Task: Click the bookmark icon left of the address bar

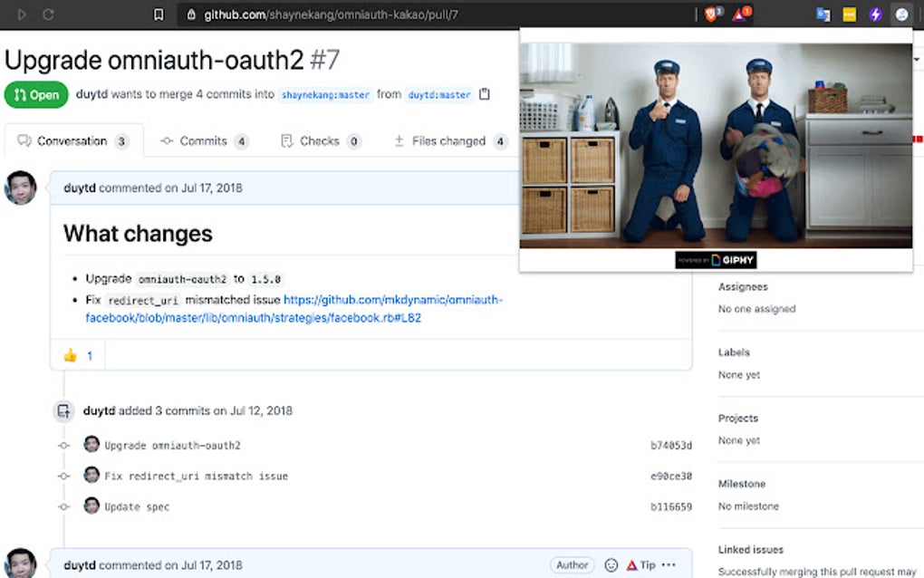Action: (159, 14)
